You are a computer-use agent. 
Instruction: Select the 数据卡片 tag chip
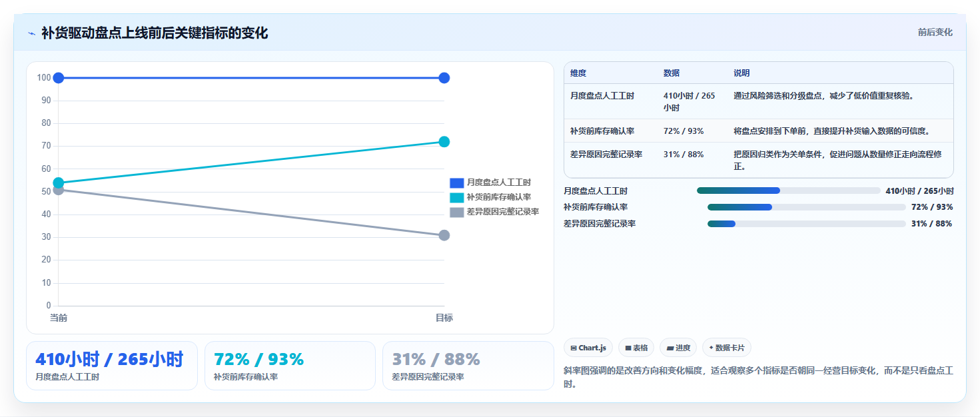tap(727, 348)
